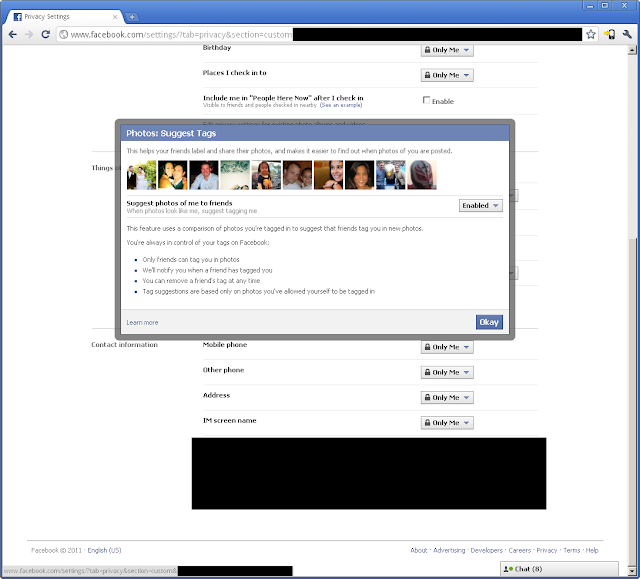Open the wrench settings menu
This screenshot has width=640, height=579.
627,34
